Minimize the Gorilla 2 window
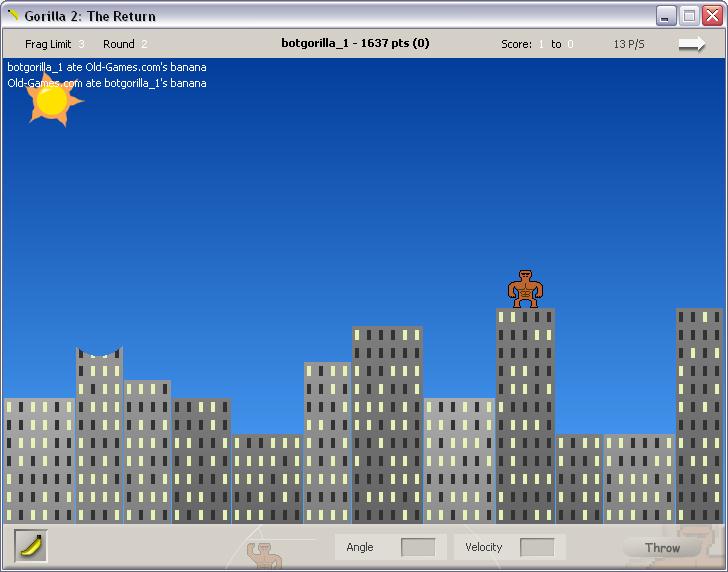Viewport: 728px width, 572px height. tap(665, 16)
